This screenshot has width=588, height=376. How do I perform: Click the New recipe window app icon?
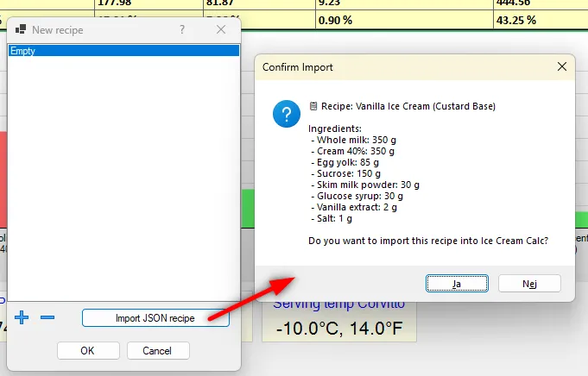(x=21, y=29)
